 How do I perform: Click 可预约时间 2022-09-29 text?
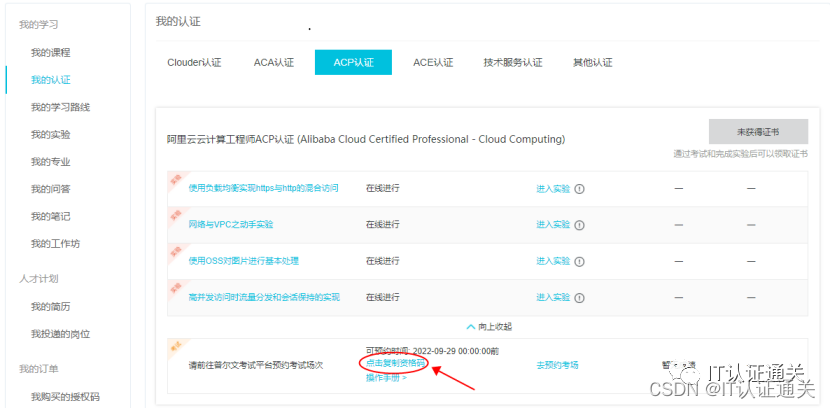pyautogui.click(x=432, y=351)
